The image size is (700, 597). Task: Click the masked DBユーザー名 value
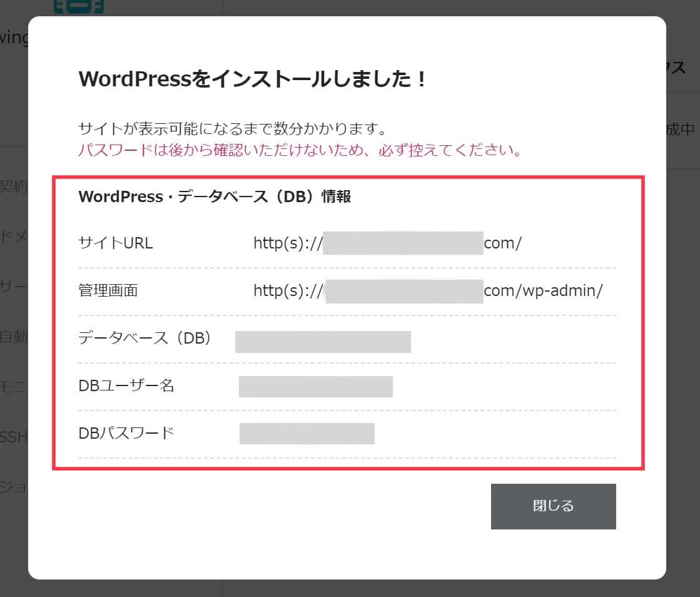click(x=316, y=386)
